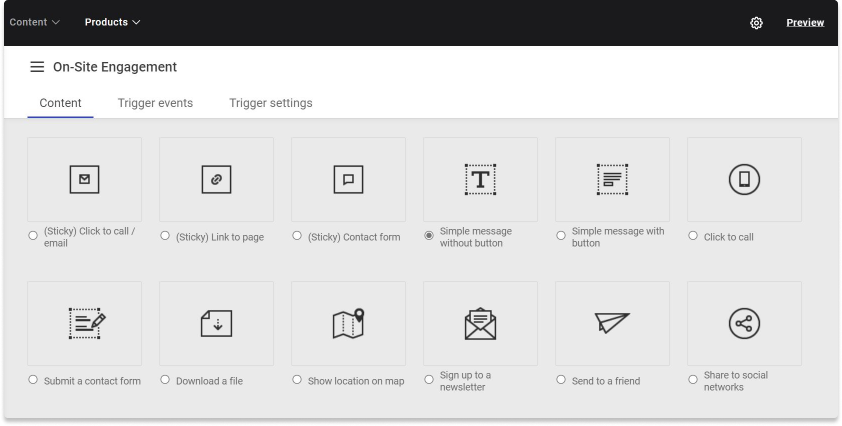
Task: Switch to the Trigger events tab
Action: point(155,103)
